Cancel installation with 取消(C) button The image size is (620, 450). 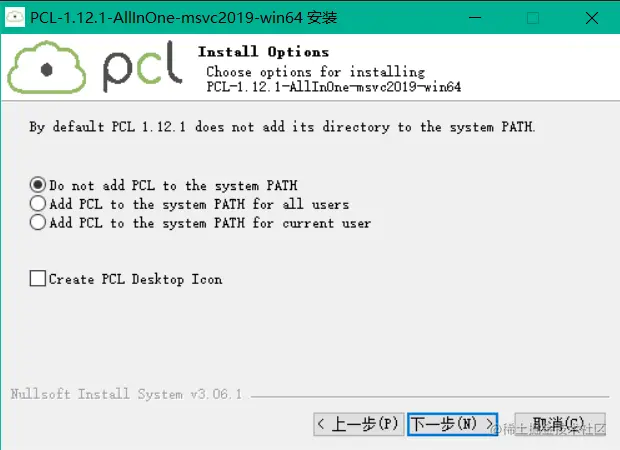click(x=560, y=424)
